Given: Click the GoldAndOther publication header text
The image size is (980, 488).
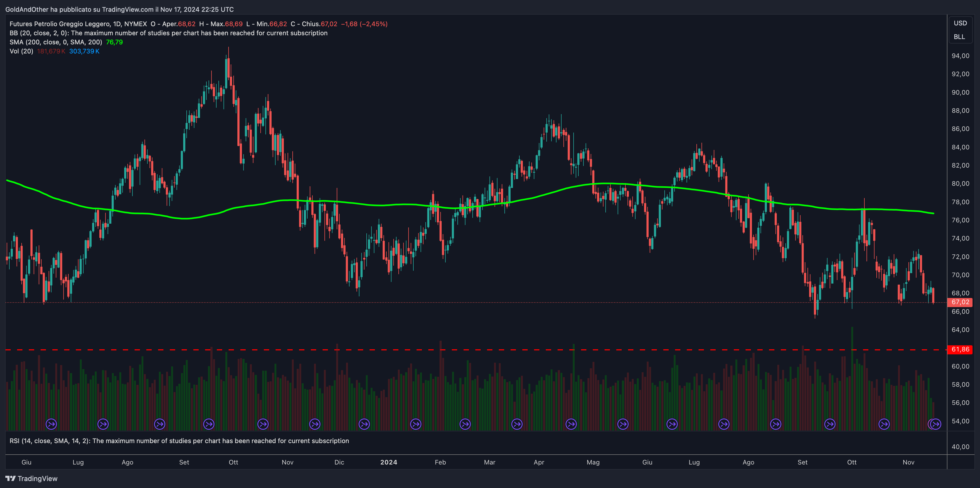Looking at the screenshot, I should 119,10.
